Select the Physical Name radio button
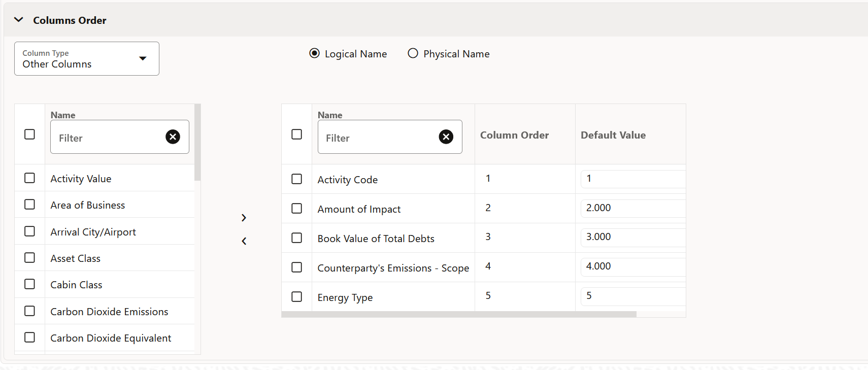 (x=413, y=53)
